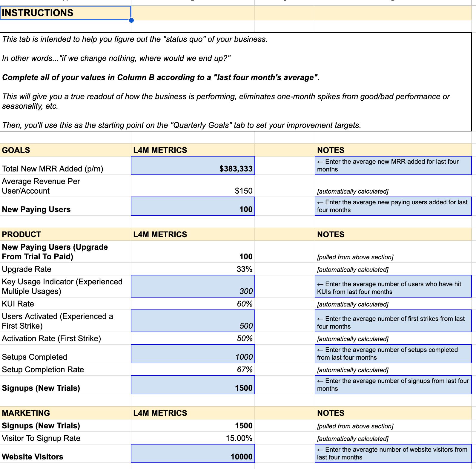Select the note about average new MRR added
The height and width of the screenshot is (469, 476).
coord(393,166)
